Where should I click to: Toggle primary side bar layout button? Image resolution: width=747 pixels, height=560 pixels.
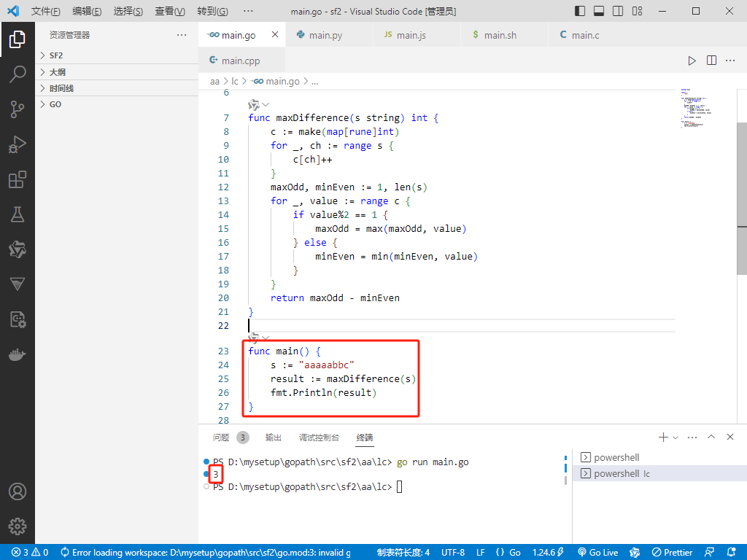[x=580, y=11]
